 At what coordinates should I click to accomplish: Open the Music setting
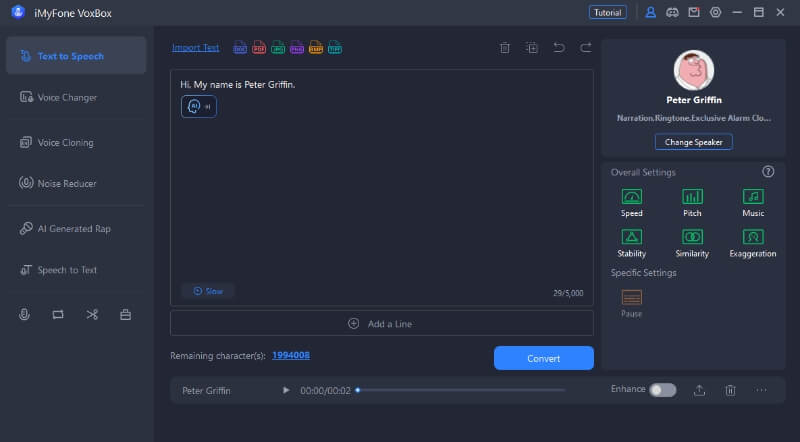tap(753, 197)
